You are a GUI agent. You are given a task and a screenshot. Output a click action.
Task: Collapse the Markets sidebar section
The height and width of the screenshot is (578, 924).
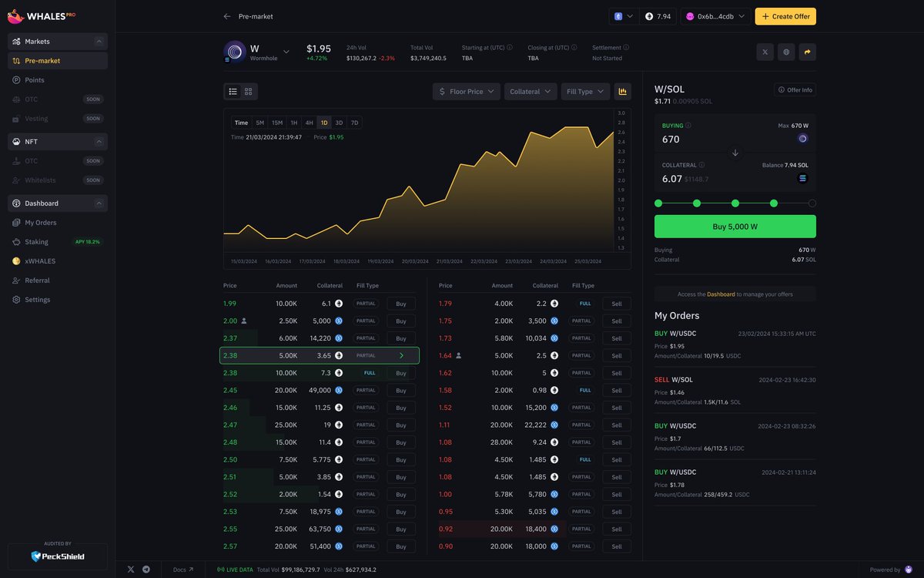tap(99, 41)
